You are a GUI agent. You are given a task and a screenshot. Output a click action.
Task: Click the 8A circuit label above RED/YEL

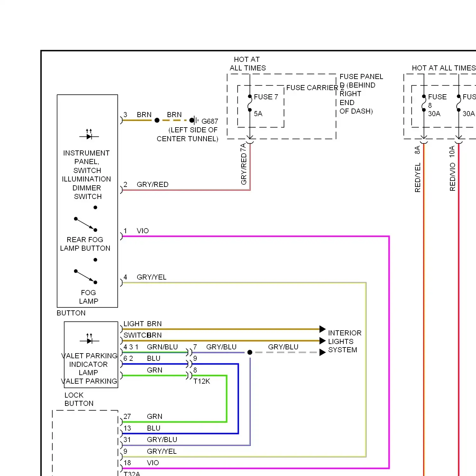(418, 150)
